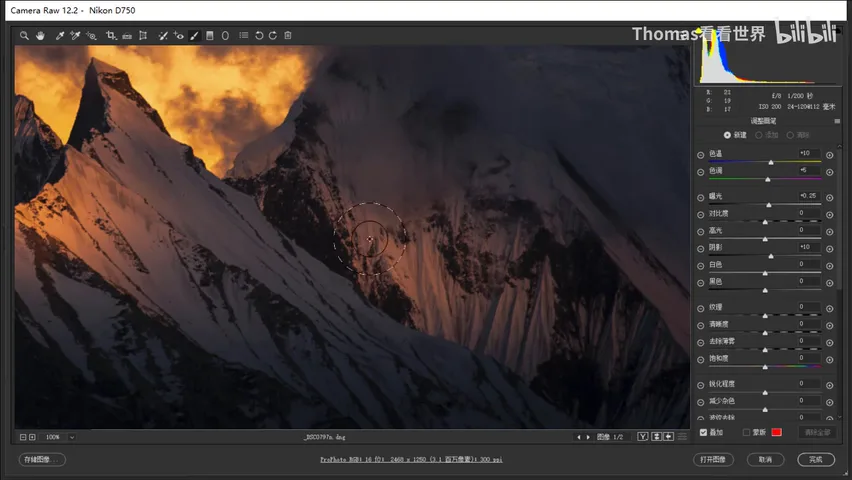Decrease 色温 with its minus icon
This screenshot has width=852, height=480.
point(700,155)
